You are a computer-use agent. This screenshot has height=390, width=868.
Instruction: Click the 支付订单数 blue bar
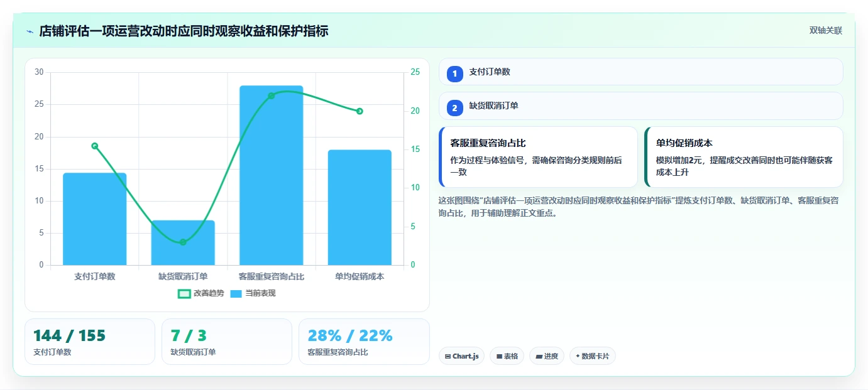pyautogui.click(x=95, y=219)
